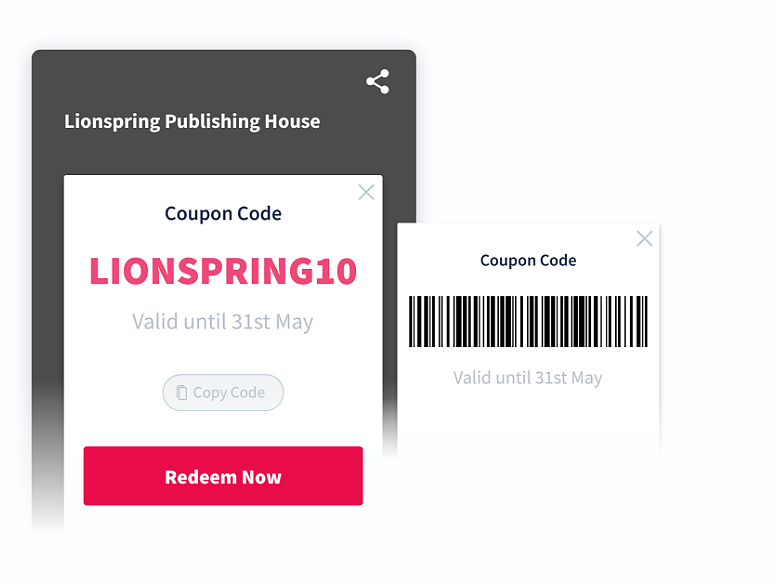
Task: Click the share icon in dark header
Action: coord(378,82)
